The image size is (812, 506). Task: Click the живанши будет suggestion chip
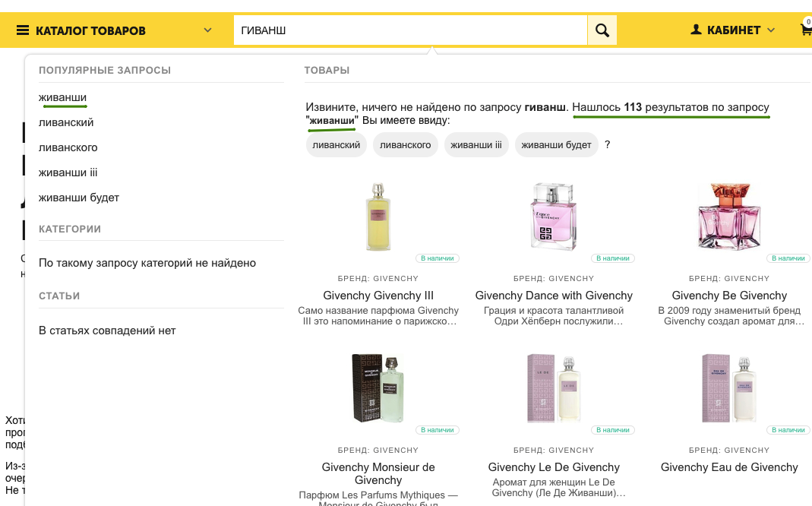[x=556, y=145]
